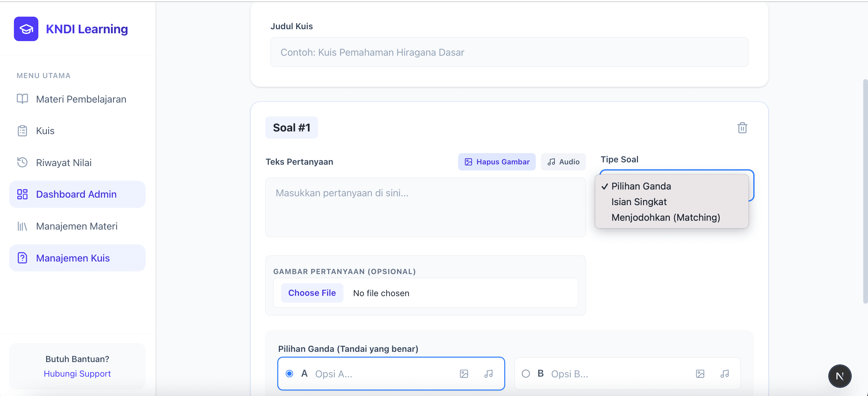Click the KNDI Learning title text
This screenshot has height=396, width=868.
(x=87, y=29)
